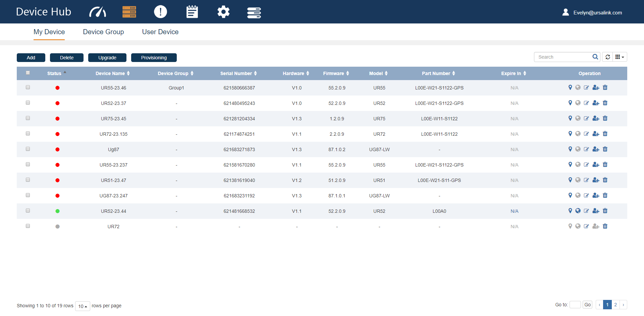Click share user icon for Ug87 row
This screenshot has height=316, width=644.
click(x=596, y=149)
